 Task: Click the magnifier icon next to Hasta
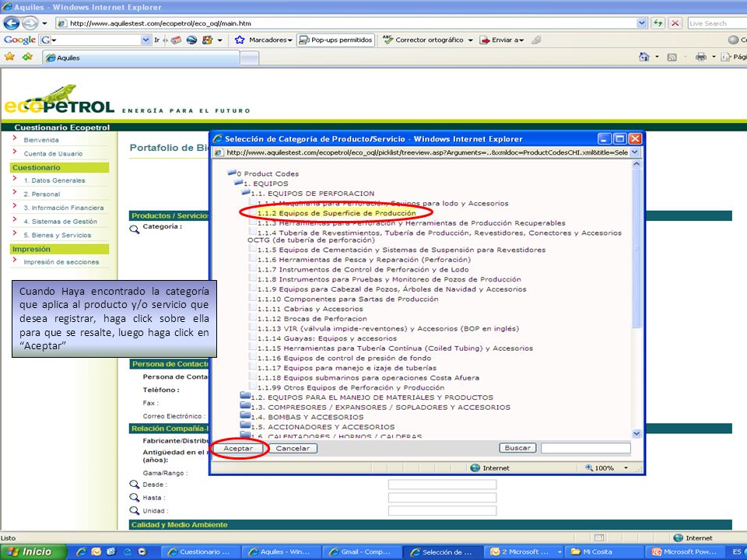(135, 498)
